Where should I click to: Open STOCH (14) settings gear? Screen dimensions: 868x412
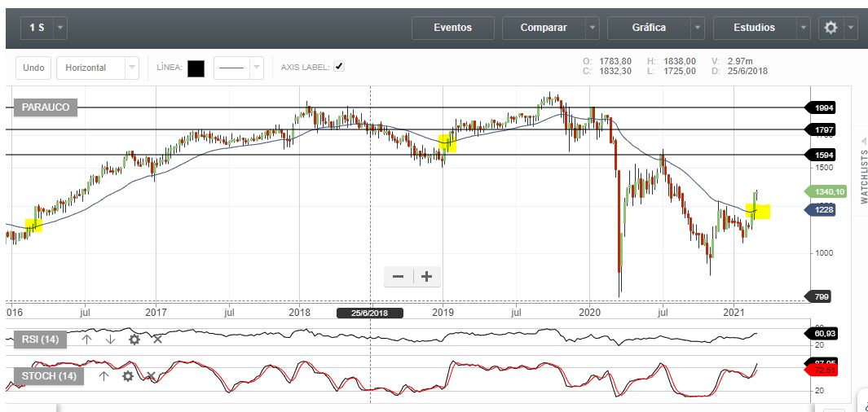[128, 375]
